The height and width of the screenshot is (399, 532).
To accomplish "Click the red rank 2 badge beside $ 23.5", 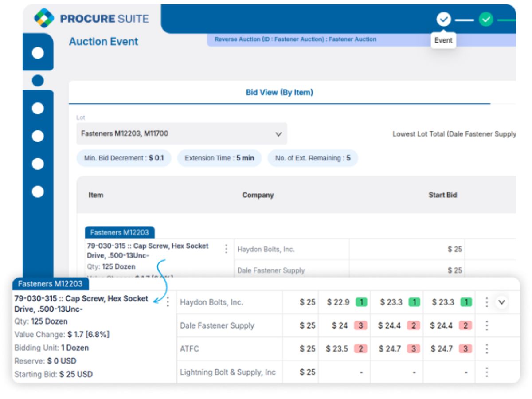I will (360, 349).
